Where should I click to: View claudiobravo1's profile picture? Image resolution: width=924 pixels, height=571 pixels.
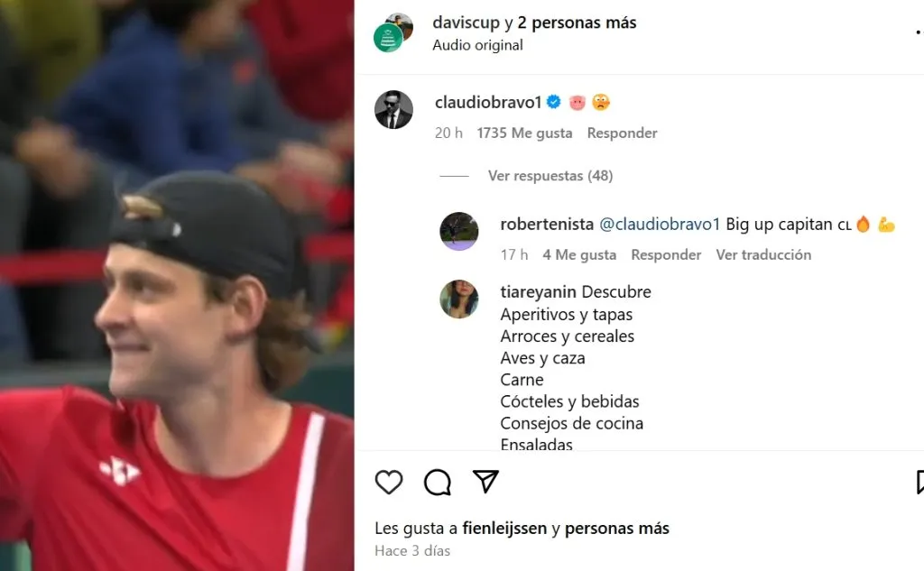[x=393, y=110]
